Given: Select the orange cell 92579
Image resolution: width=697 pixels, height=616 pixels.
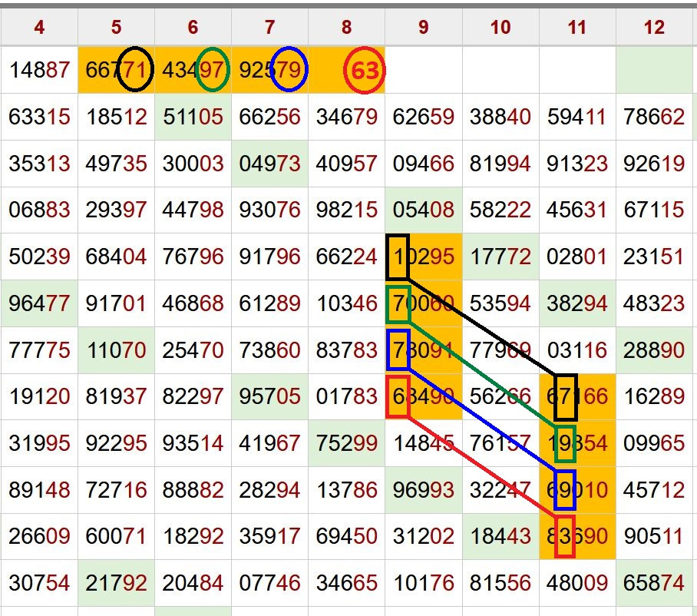Looking at the screenshot, I should tap(270, 70).
